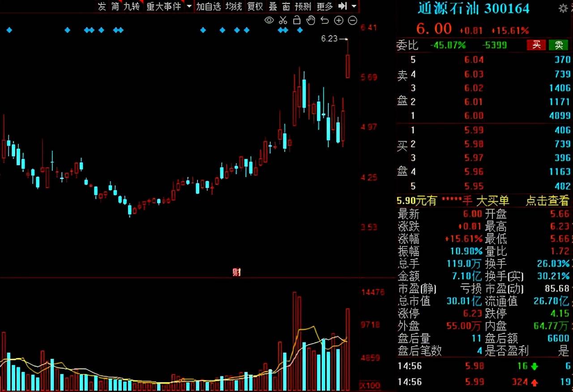Toggle 复权 price adjustment
Viewport: 573px width, 392px height.
[255, 6]
